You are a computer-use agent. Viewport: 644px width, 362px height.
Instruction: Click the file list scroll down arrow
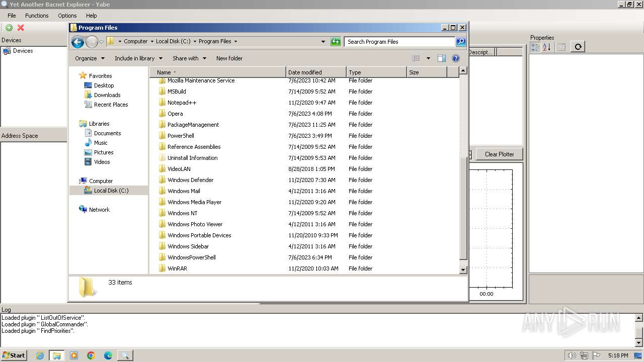tap(463, 270)
